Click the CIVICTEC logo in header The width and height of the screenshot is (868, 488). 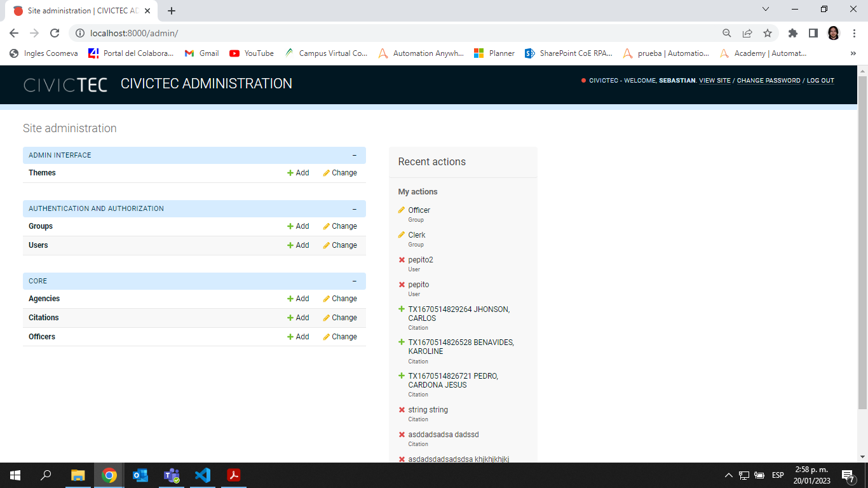tap(65, 84)
